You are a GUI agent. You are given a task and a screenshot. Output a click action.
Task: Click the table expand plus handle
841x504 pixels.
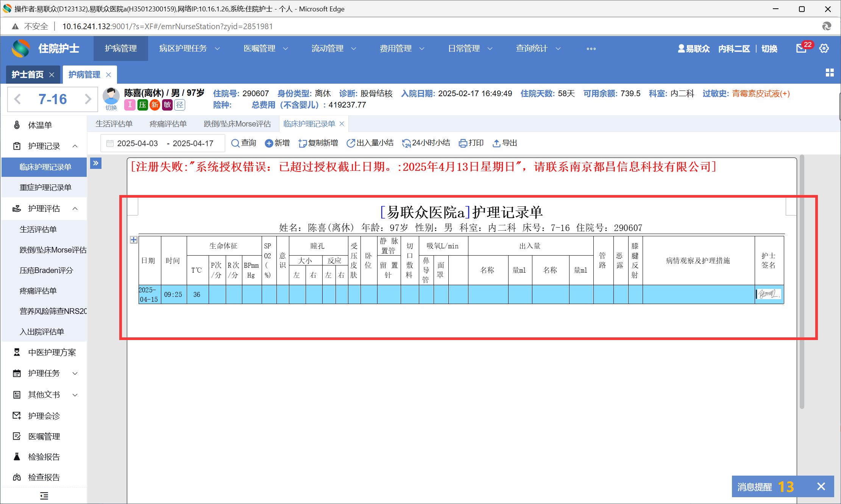133,240
